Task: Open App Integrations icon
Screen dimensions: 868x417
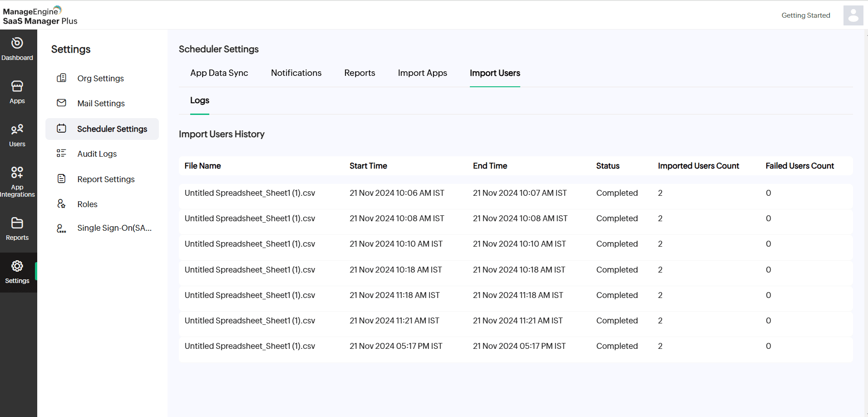Action: click(x=17, y=173)
